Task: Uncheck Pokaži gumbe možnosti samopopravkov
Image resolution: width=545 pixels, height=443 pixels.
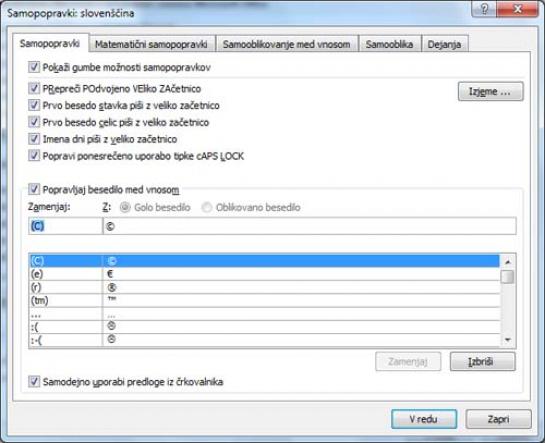Action: (x=34, y=67)
